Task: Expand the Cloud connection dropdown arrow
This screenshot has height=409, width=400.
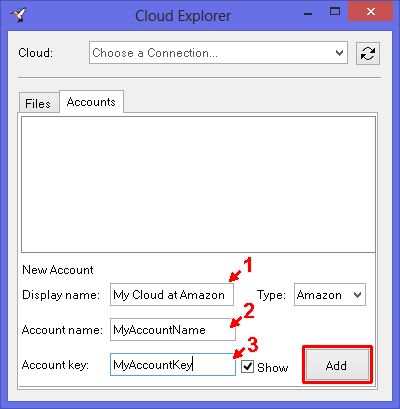Action: (x=339, y=53)
